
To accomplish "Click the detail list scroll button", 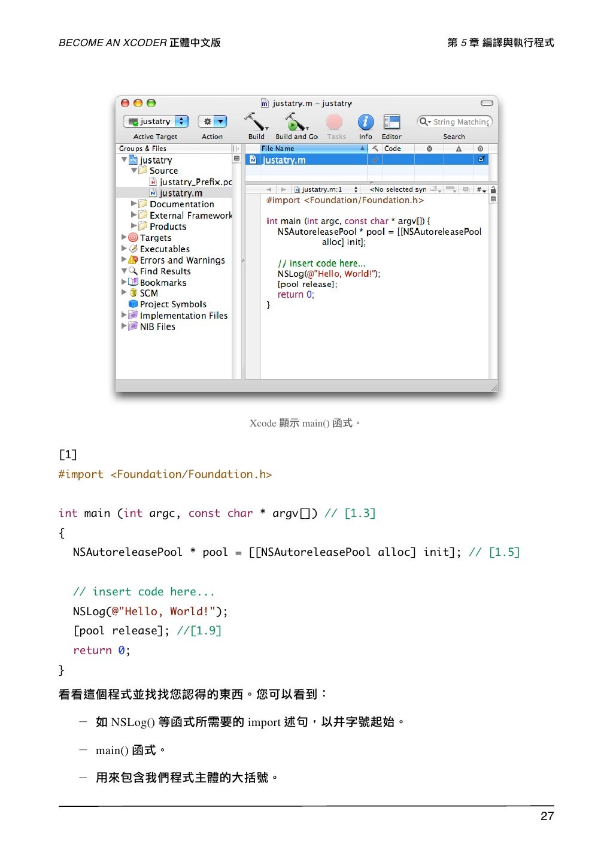I will pos(236,159).
